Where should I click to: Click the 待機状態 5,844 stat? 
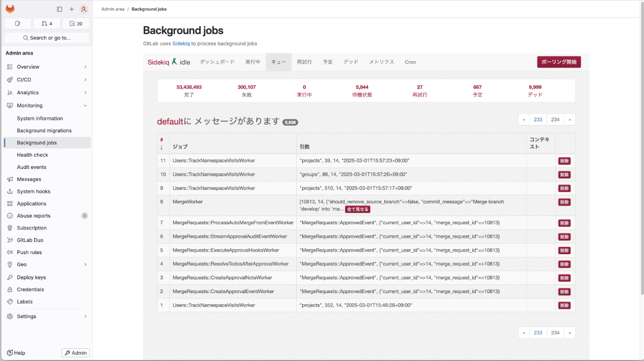click(x=362, y=91)
